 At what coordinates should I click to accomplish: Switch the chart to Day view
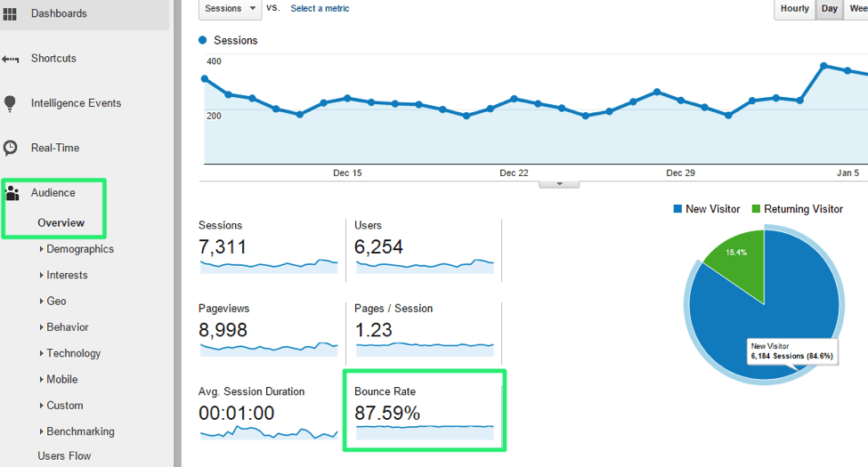coord(829,9)
